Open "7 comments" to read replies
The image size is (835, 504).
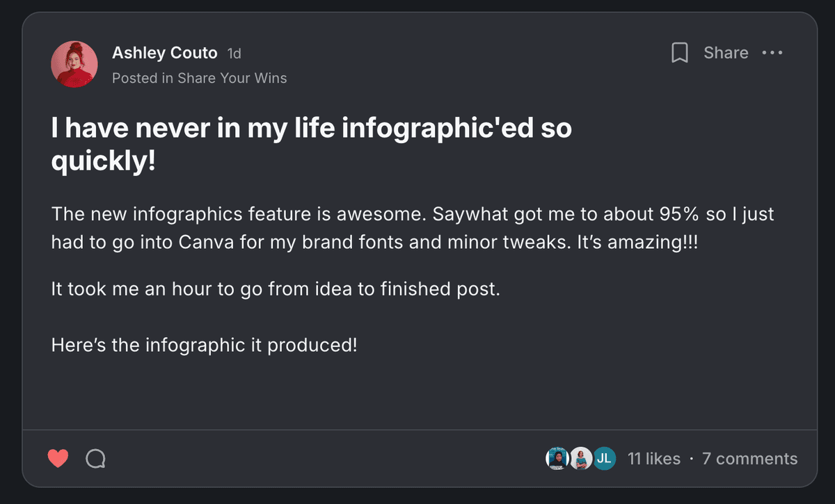(x=749, y=458)
